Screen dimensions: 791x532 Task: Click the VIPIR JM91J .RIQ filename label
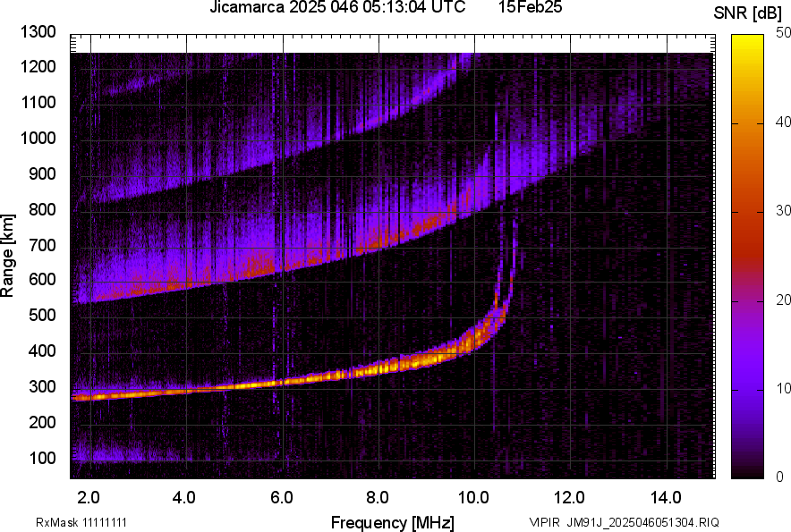click(x=624, y=522)
